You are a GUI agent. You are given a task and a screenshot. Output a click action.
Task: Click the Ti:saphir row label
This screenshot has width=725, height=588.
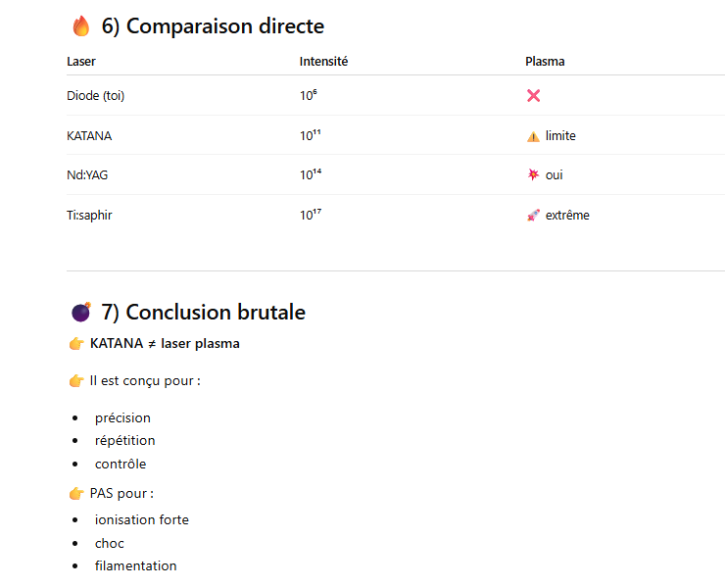click(89, 216)
